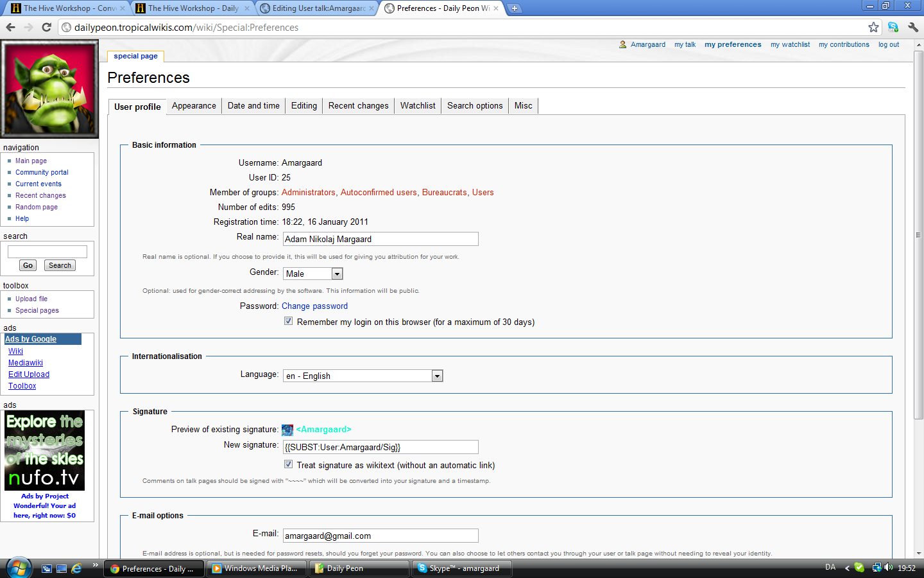Click Ads by Google link
924x578 pixels.
point(31,339)
